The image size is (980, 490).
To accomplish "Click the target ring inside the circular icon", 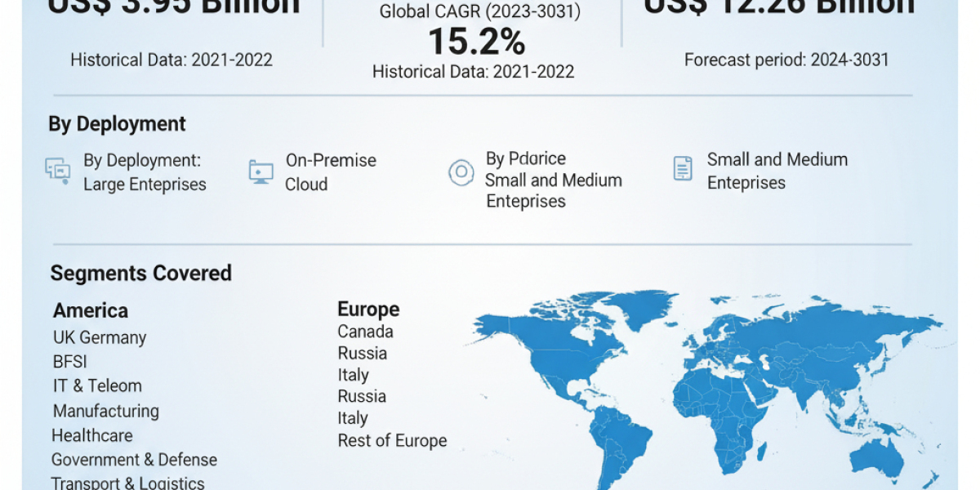I will click(462, 172).
